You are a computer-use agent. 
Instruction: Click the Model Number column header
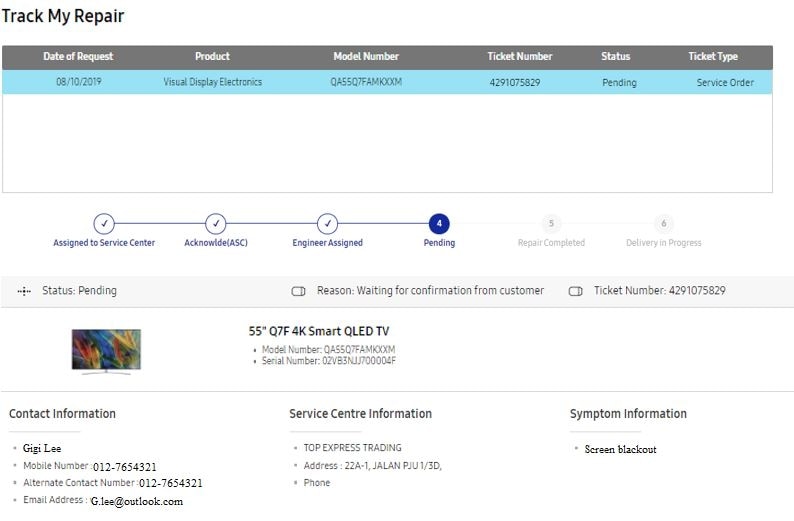[366, 56]
